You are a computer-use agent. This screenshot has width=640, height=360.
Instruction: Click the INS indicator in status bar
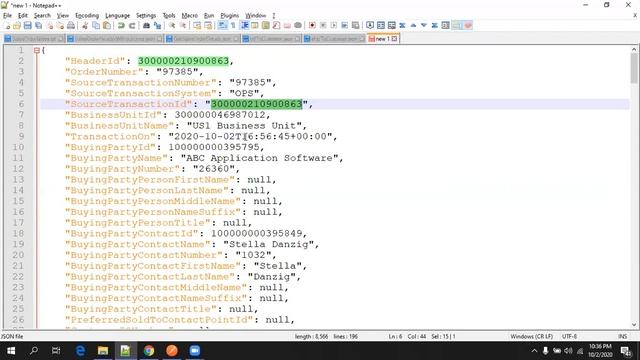(x=622, y=336)
